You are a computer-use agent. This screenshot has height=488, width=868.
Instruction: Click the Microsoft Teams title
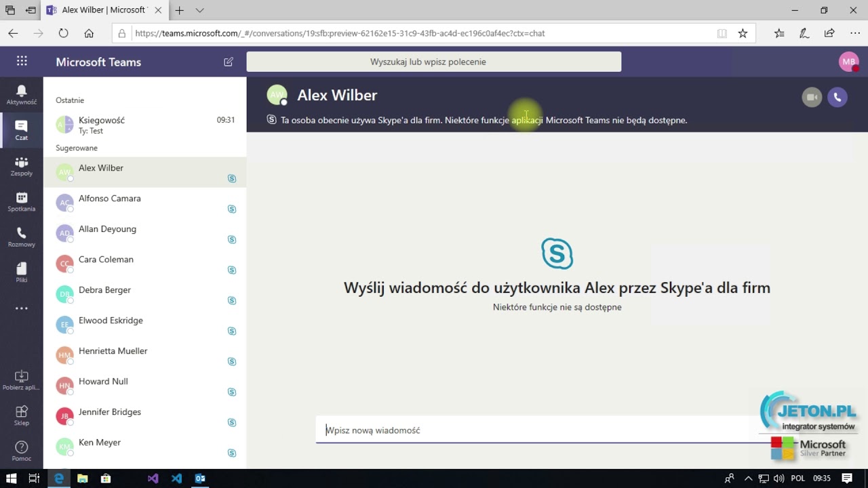(x=98, y=62)
